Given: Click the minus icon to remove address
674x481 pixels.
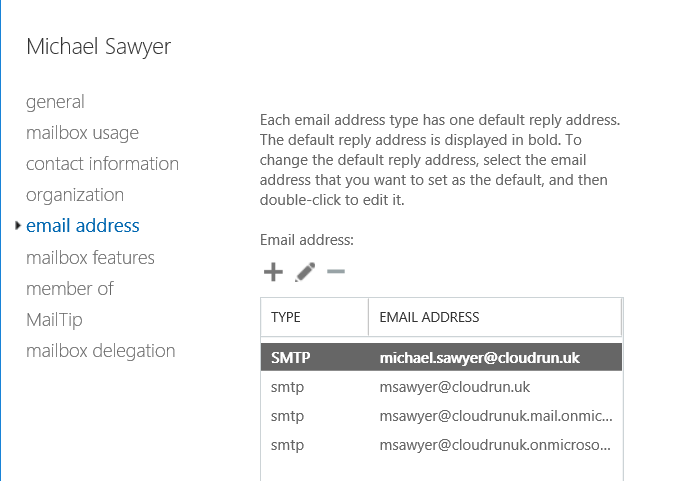Looking at the screenshot, I should click(x=336, y=271).
